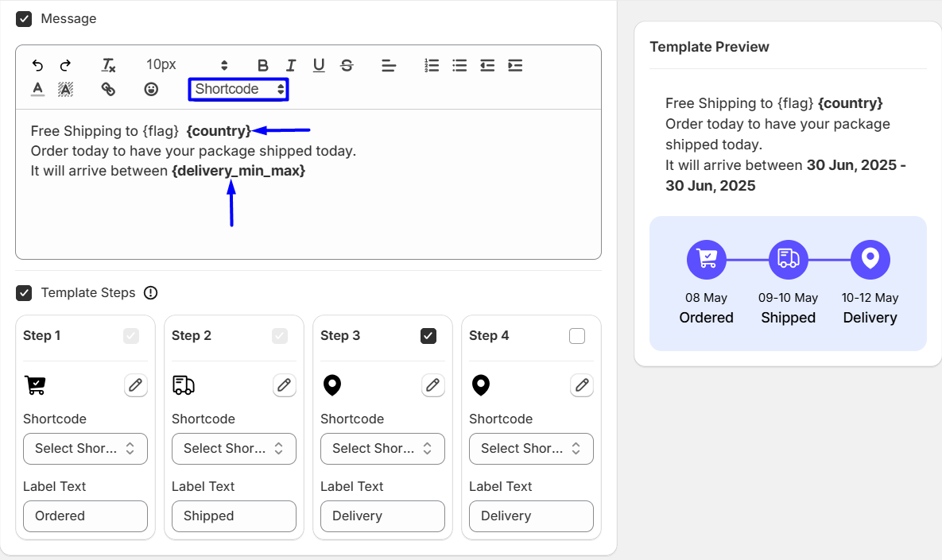The width and height of the screenshot is (942, 560).
Task: Click the Redo icon
Action: click(65, 65)
